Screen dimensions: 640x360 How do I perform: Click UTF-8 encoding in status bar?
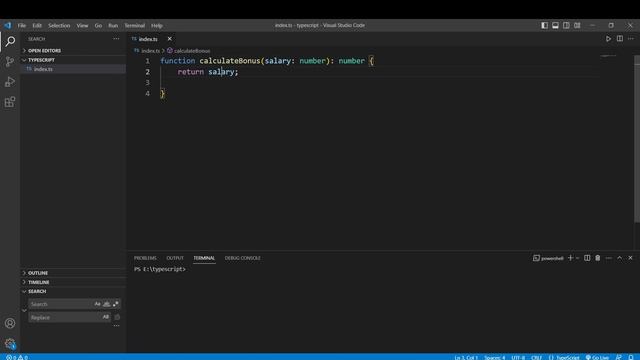coord(518,357)
